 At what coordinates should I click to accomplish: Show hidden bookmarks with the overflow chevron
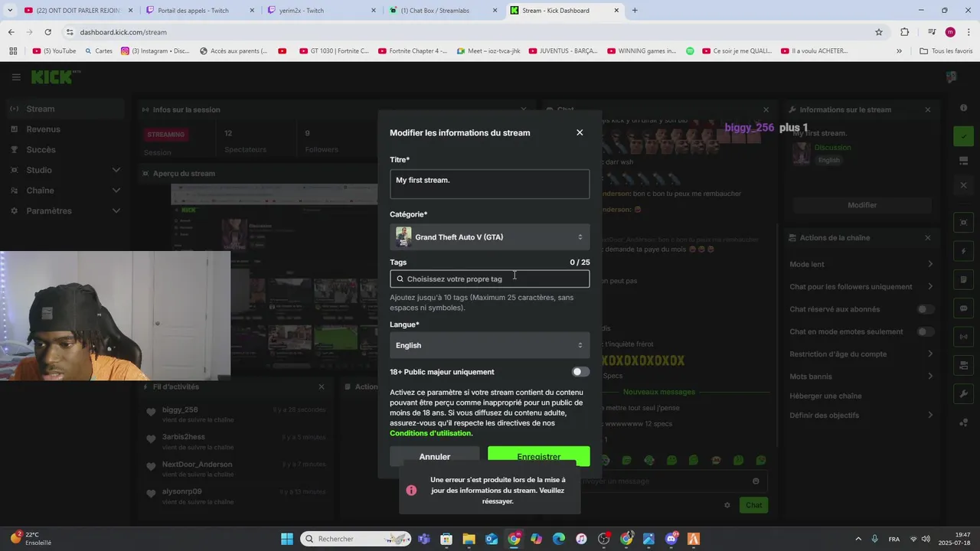pyautogui.click(x=900, y=51)
